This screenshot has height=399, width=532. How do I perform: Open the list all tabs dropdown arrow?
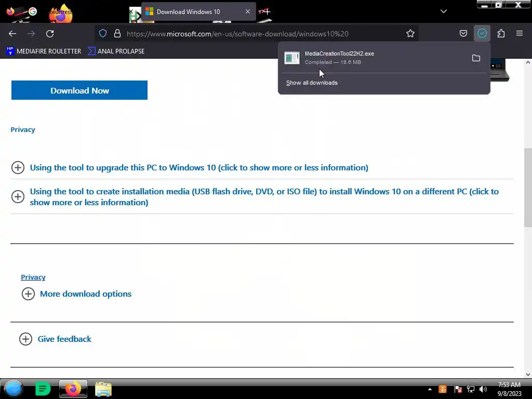pyautogui.click(x=443, y=11)
